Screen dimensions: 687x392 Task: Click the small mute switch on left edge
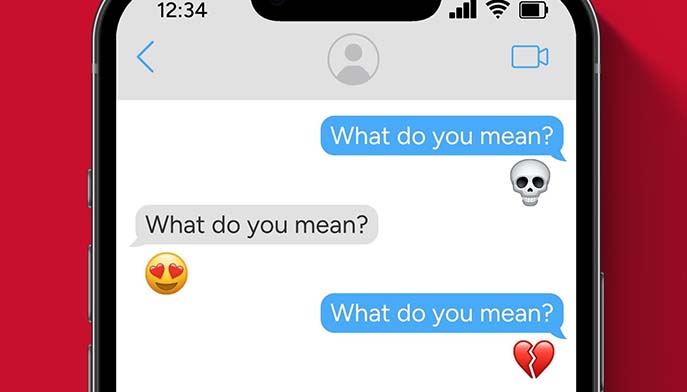[90, 188]
